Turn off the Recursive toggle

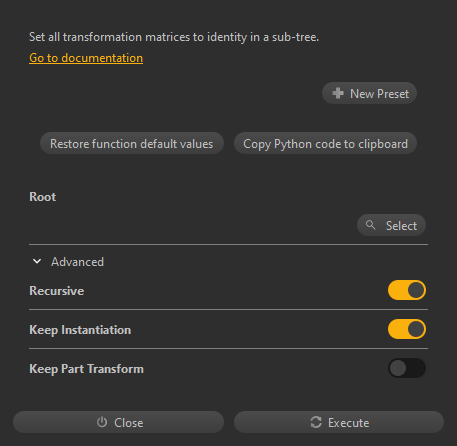407,290
